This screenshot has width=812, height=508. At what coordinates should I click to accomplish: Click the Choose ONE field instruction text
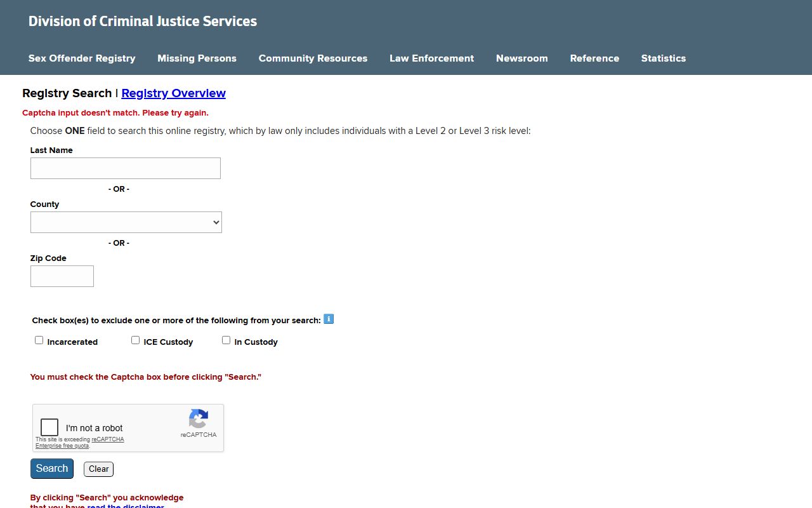280,131
